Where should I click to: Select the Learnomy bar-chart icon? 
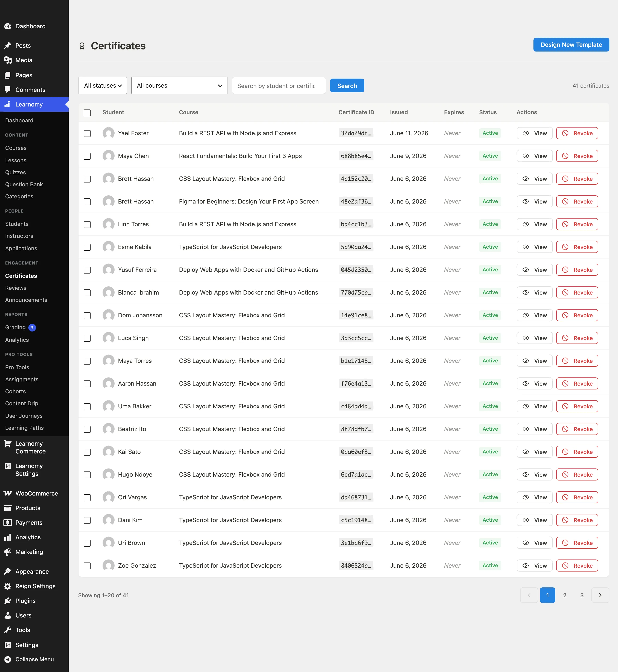(8, 104)
